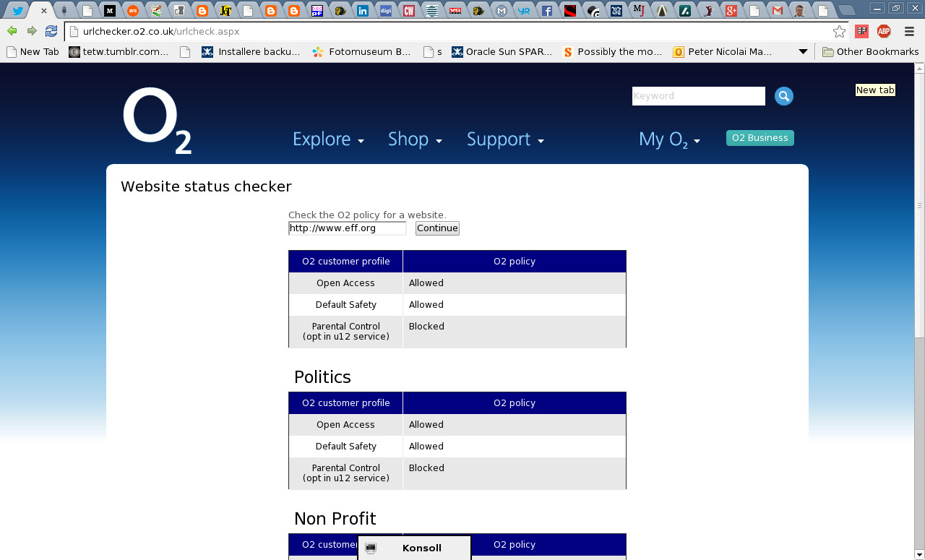This screenshot has width=925, height=560.
Task: Click the magnifier search button
Action: click(784, 96)
